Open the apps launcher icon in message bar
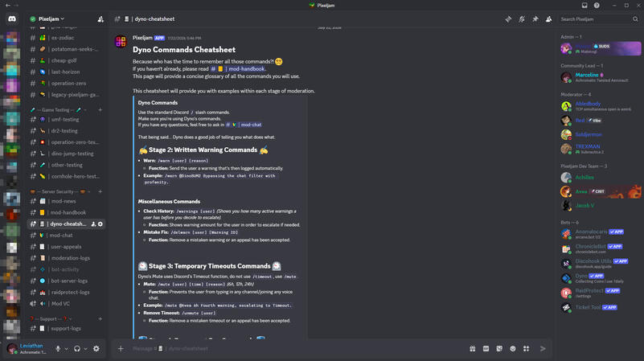 pyautogui.click(x=526, y=349)
